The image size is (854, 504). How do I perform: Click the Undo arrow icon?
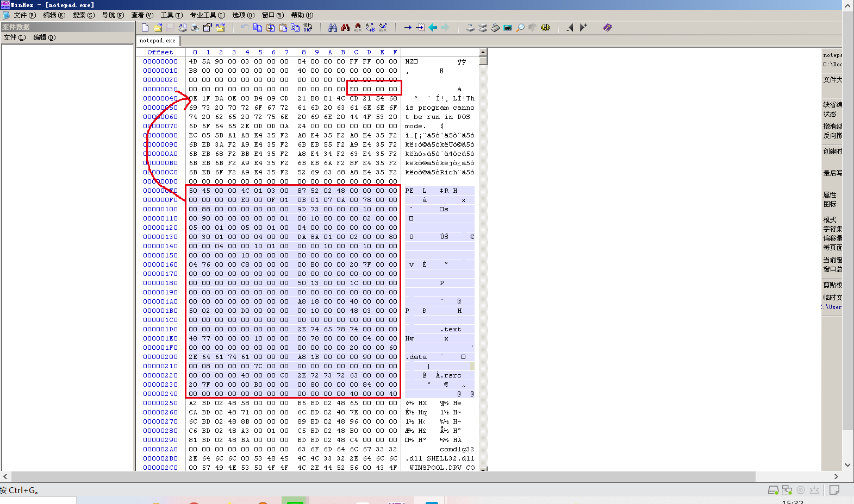pos(245,28)
